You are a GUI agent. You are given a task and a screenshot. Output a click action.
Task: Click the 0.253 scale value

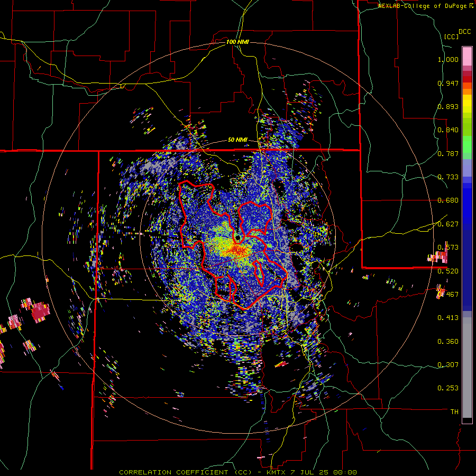pos(448,388)
